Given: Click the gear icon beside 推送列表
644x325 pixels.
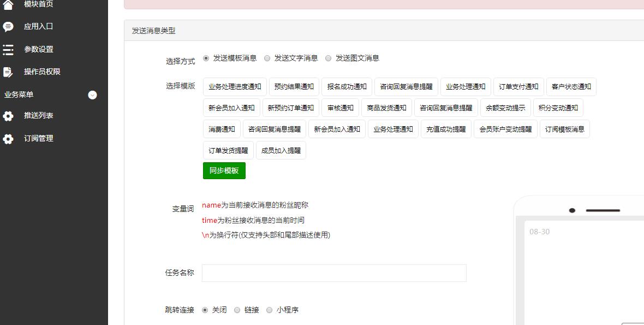Looking at the screenshot, I should pyautogui.click(x=8, y=116).
